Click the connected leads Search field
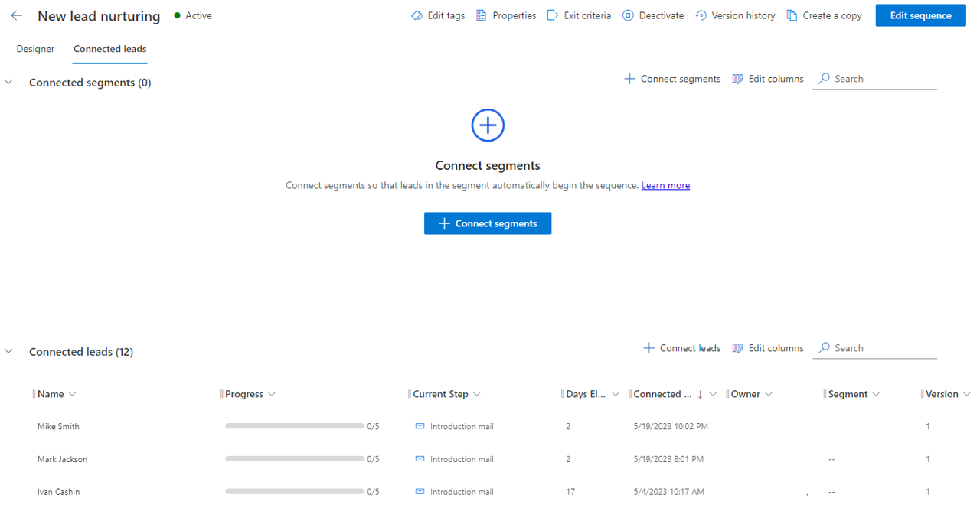 [875, 348]
